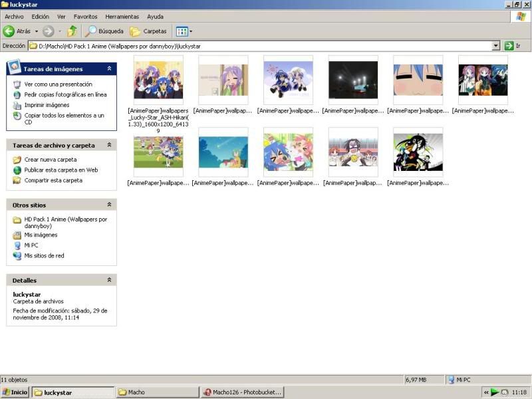Click the Tareas de imágenes header picture icon
This screenshot has width=532, height=399.
click(14, 66)
